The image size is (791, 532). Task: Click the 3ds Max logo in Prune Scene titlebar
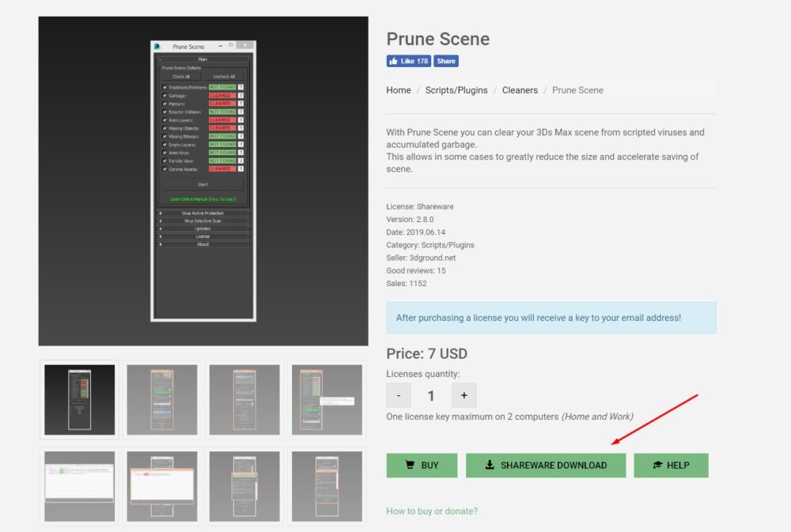[x=156, y=47]
